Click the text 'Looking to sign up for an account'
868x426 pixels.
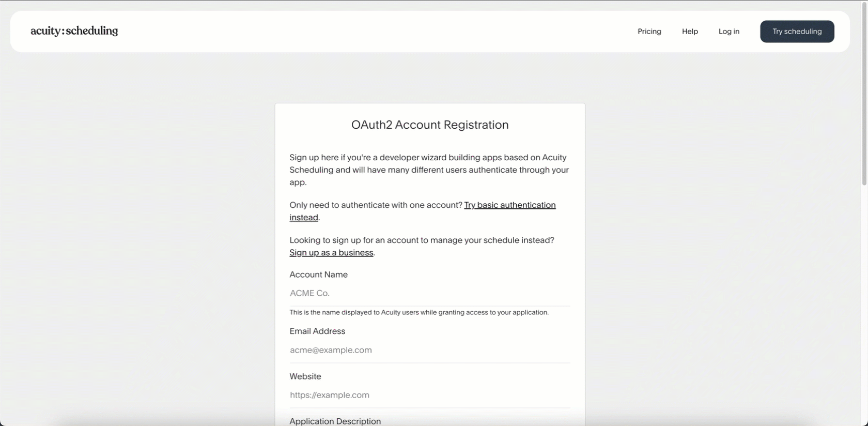tap(422, 240)
